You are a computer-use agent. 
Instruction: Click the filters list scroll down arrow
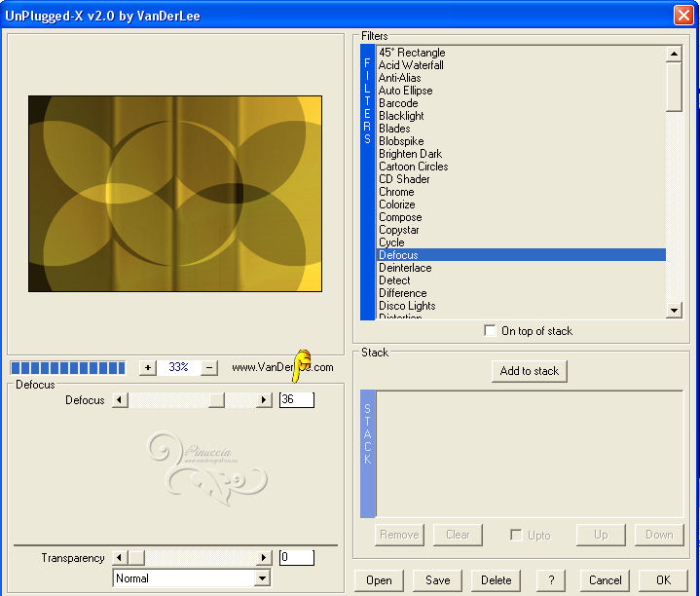(674, 310)
